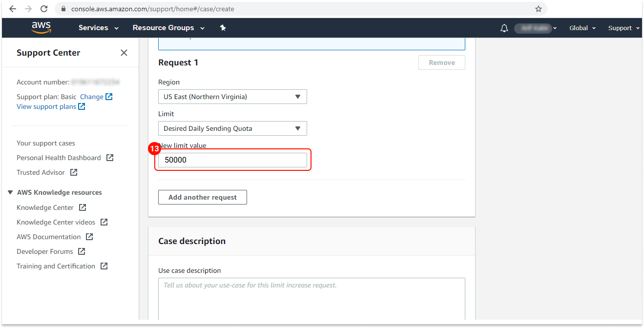Click the Add another request button
The width and height of the screenshot is (644, 328).
(203, 197)
